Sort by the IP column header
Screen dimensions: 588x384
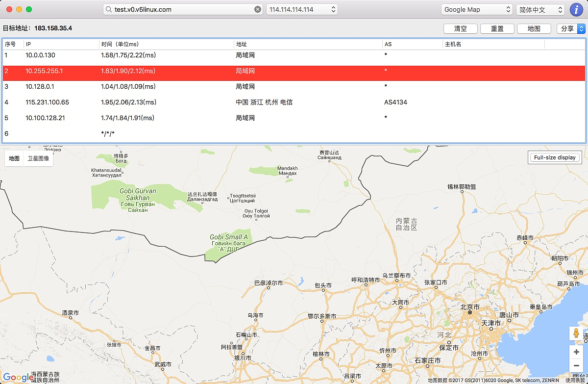click(61, 44)
